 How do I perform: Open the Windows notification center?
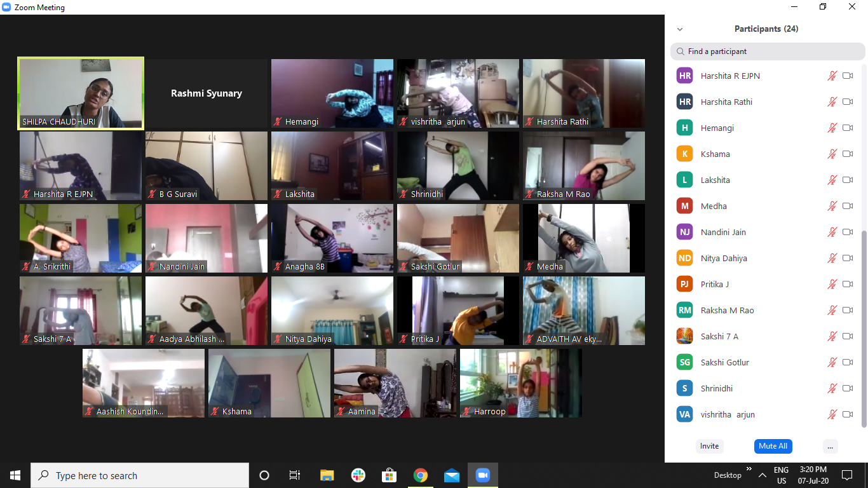coord(846,475)
